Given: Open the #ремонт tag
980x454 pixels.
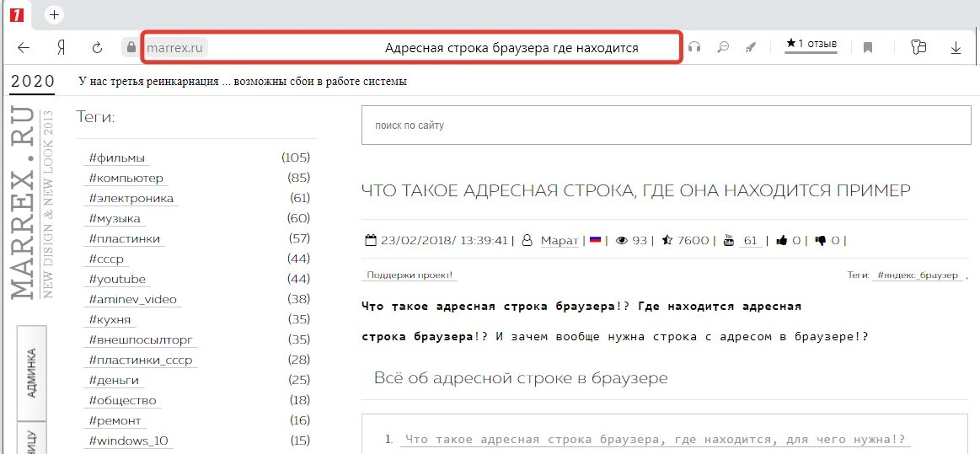Looking at the screenshot, I should pyautogui.click(x=115, y=420).
